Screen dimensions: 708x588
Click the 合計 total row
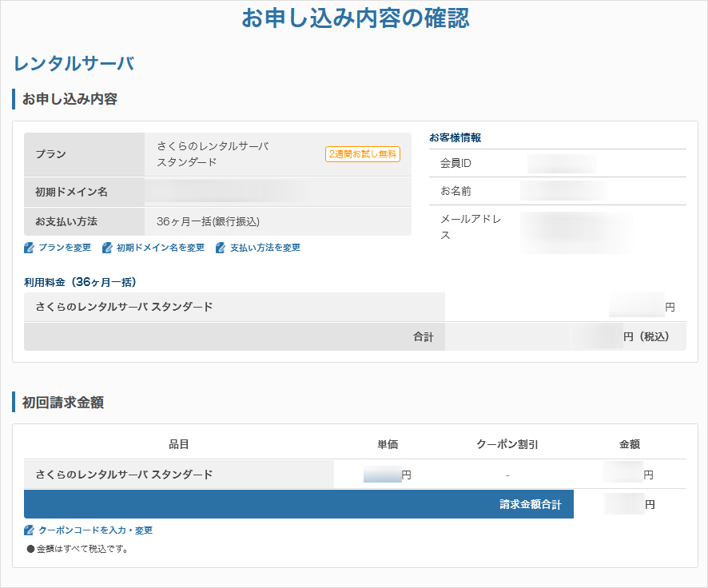coord(424,336)
